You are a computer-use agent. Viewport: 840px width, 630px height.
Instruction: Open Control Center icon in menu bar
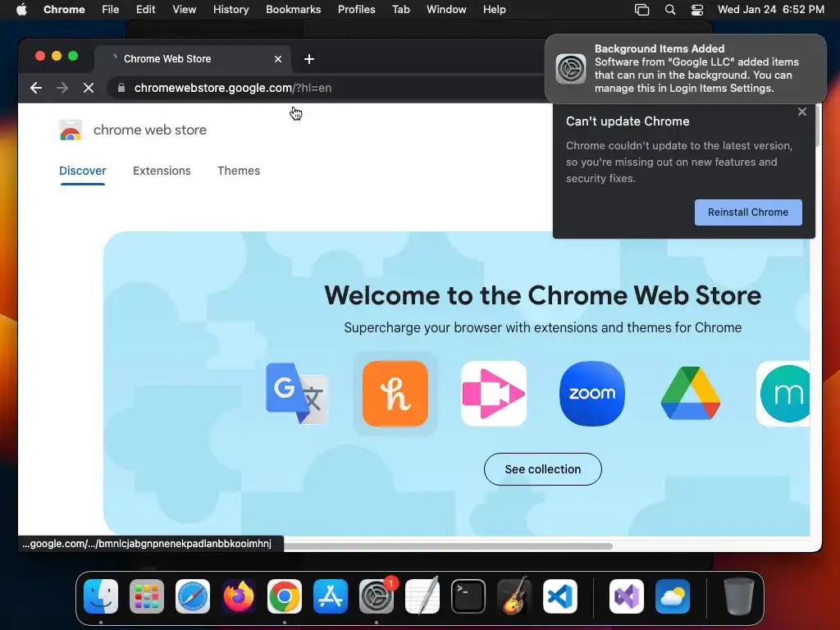click(x=697, y=10)
